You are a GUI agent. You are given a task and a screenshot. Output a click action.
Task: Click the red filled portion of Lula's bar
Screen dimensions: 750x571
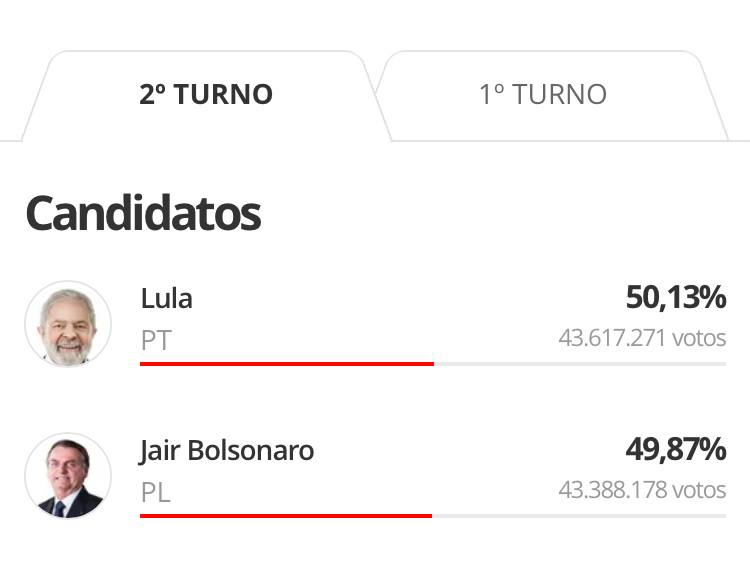(287, 364)
